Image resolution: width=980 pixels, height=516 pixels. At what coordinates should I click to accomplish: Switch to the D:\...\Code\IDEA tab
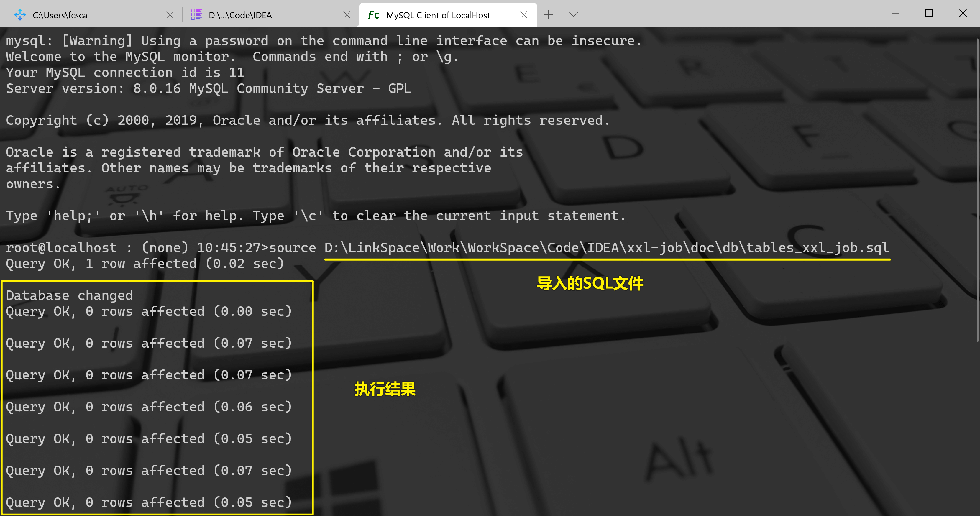pyautogui.click(x=240, y=15)
